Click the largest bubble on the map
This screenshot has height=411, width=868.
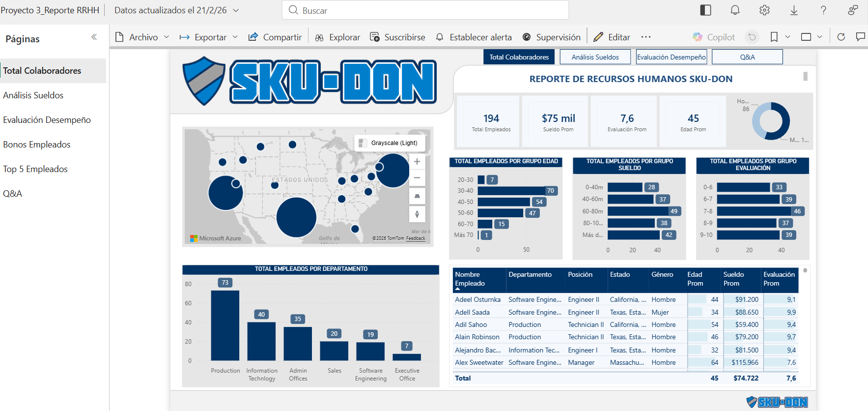(296, 217)
